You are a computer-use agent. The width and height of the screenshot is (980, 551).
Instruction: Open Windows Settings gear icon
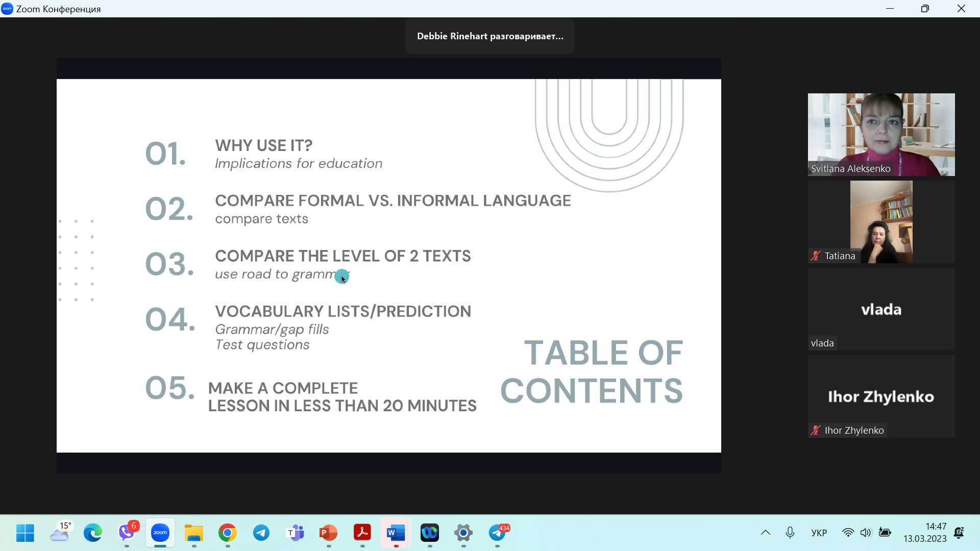click(463, 533)
